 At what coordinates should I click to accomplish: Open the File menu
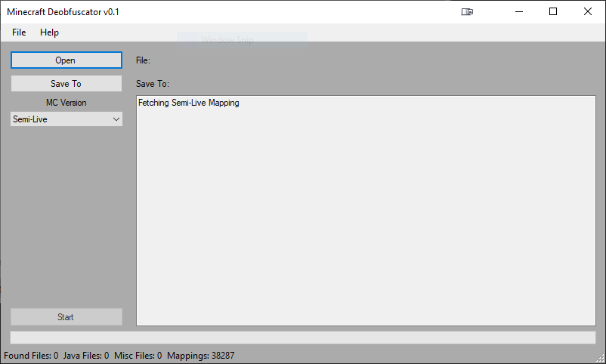(x=19, y=32)
